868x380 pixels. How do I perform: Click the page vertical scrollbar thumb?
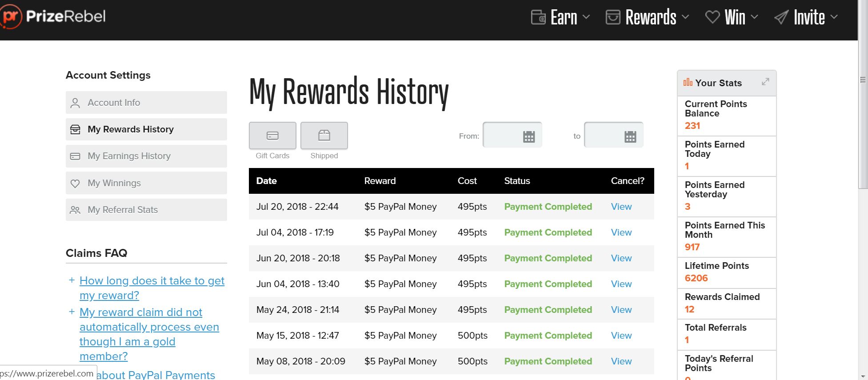[863, 93]
